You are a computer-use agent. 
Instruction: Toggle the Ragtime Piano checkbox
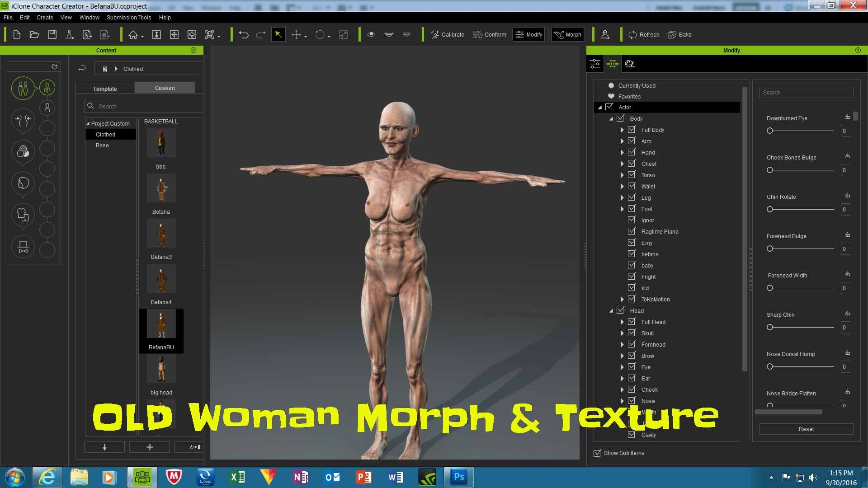[x=632, y=231]
